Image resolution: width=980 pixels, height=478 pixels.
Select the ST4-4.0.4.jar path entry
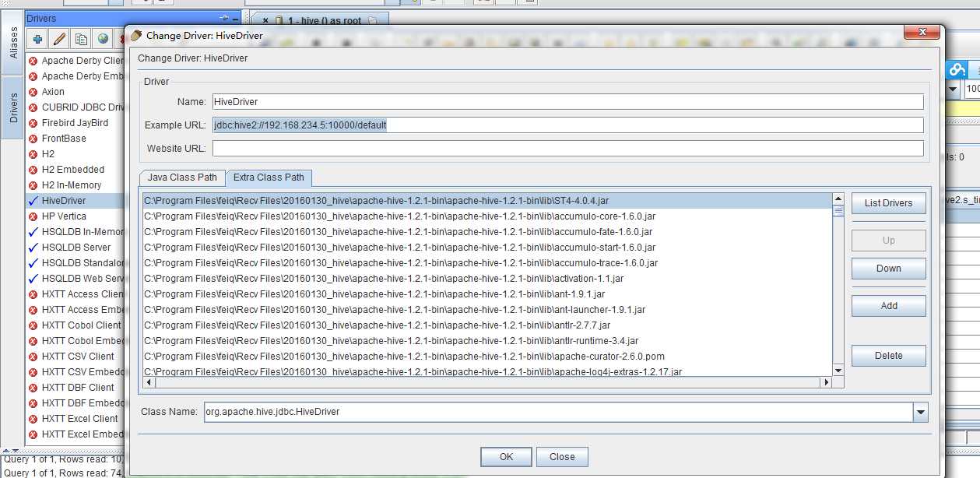click(x=487, y=201)
